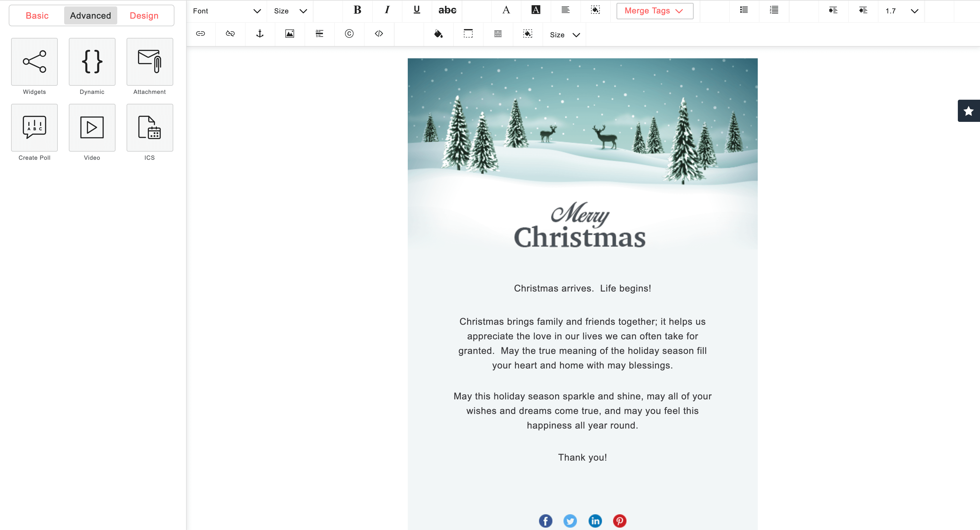Click the border style lines icon

(498, 34)
